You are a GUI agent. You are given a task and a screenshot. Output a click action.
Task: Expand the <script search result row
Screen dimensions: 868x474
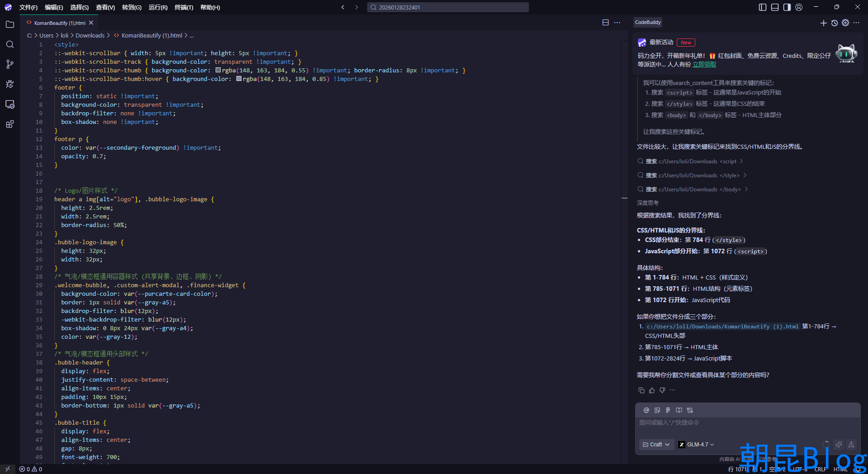690,161
